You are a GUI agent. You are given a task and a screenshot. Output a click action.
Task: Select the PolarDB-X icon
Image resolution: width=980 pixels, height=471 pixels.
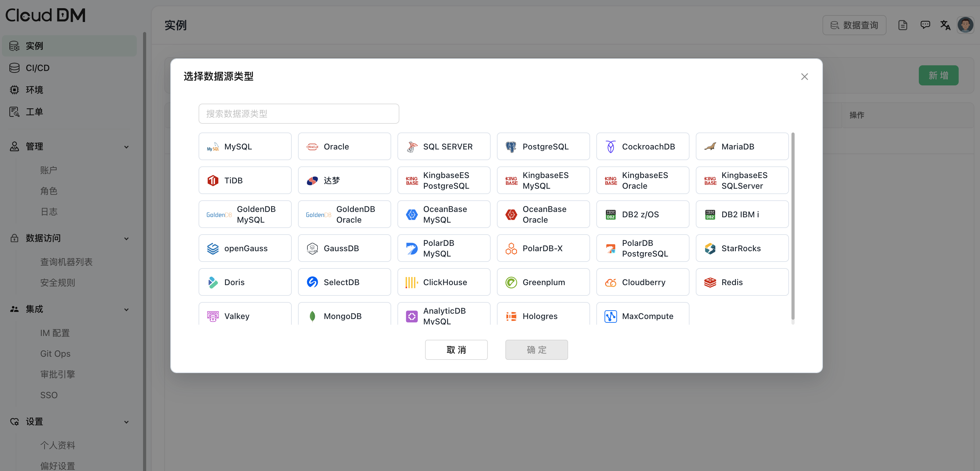click(x=511, y=249)
